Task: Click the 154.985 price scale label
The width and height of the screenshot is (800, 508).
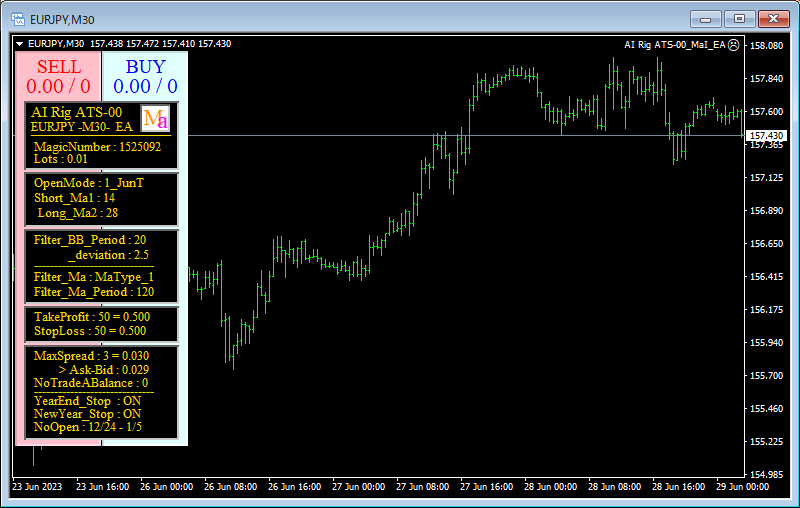Action: (766, 474)
